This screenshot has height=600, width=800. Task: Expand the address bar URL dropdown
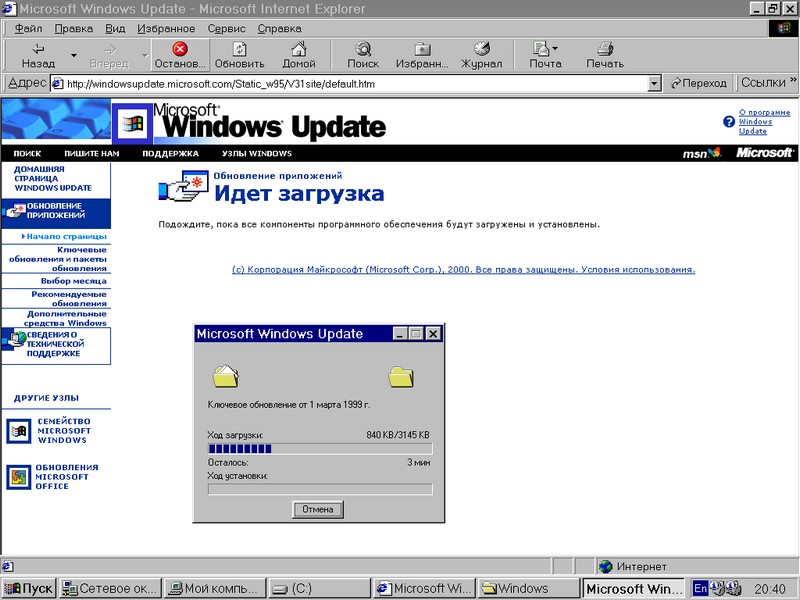click(654, 83)
